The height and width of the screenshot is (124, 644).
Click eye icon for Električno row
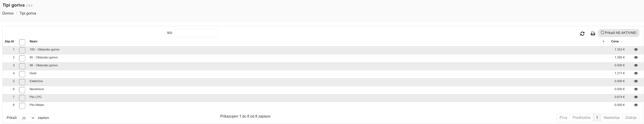636,81
